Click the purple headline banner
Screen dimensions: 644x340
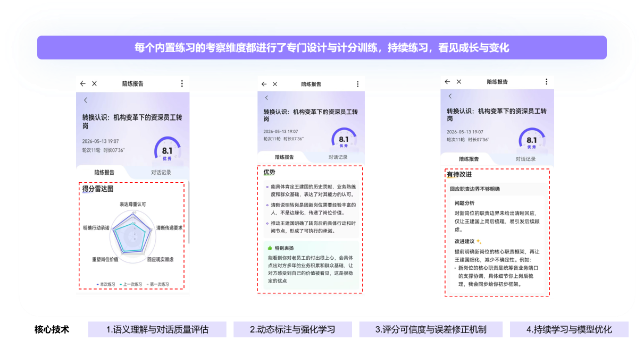tap(322, 48)
